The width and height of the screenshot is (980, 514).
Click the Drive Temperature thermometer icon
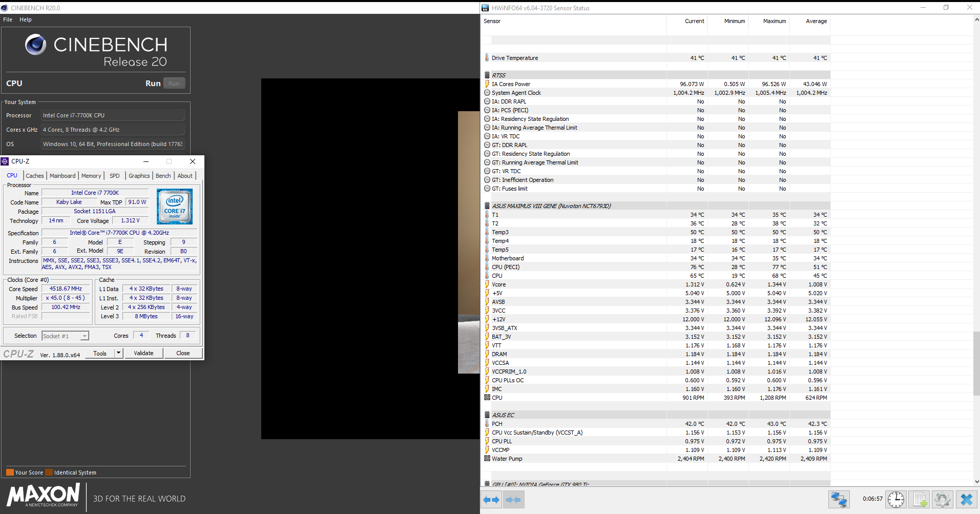point(487,58)
